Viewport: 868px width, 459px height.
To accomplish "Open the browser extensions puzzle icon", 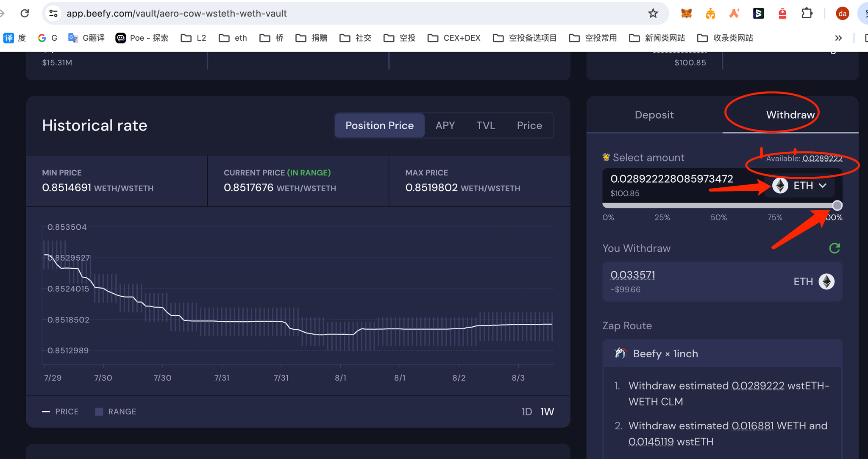I will tap(807, 14).
